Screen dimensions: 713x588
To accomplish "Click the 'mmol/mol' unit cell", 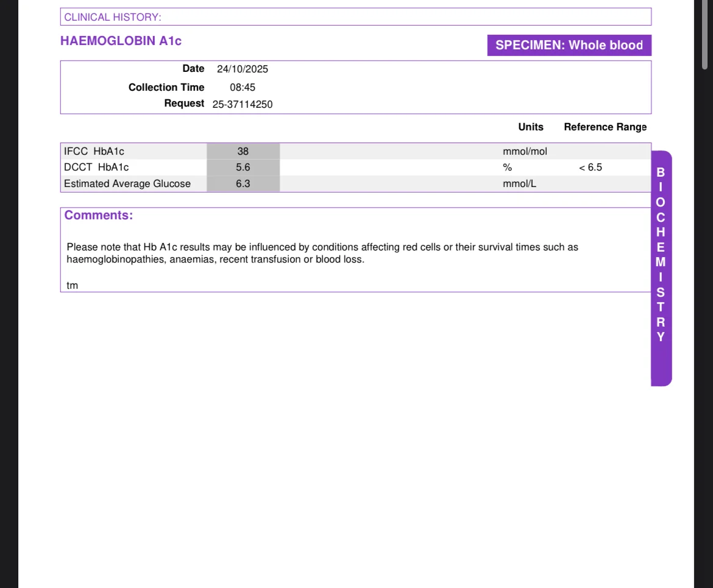I will [x=525, y=152].
